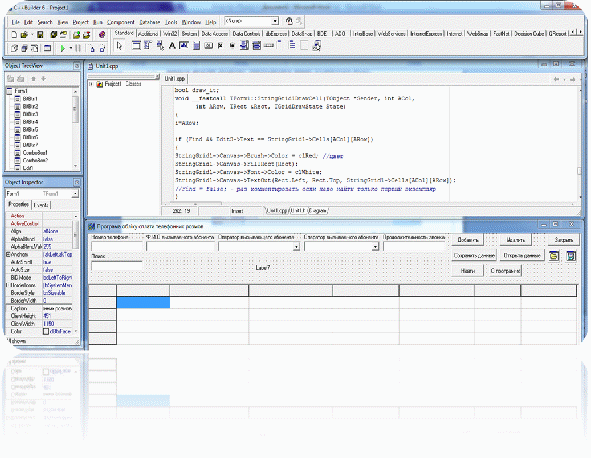This screenshot has width=591, height=458.
Task: Click the move up arrow in Object TreeView
Action: [34, 79]
